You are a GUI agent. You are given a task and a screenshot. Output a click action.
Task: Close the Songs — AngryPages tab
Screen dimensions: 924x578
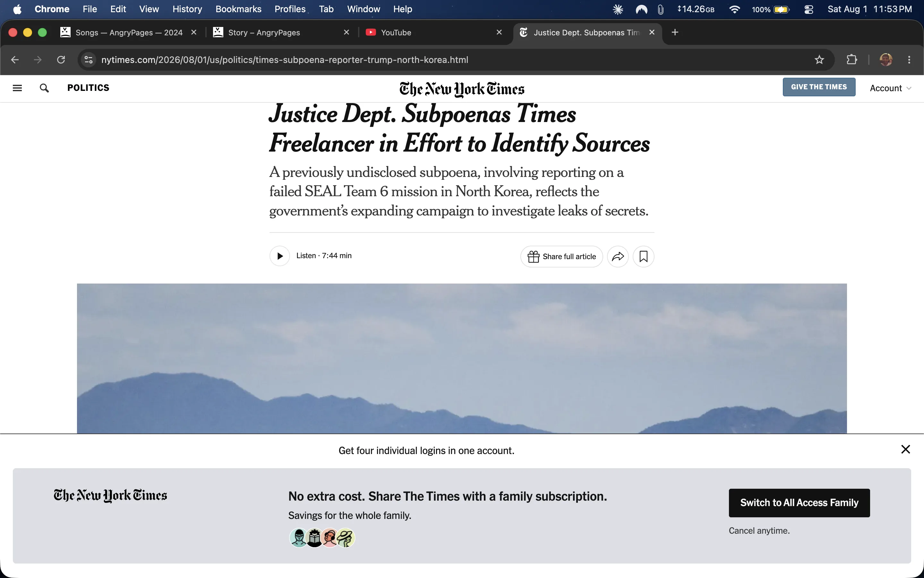[194, 32]
